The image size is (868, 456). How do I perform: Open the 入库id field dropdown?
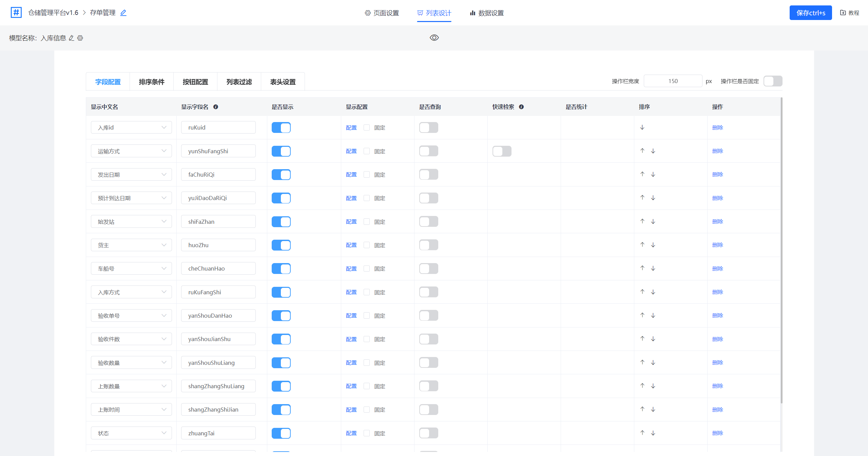tap(131, 127)
